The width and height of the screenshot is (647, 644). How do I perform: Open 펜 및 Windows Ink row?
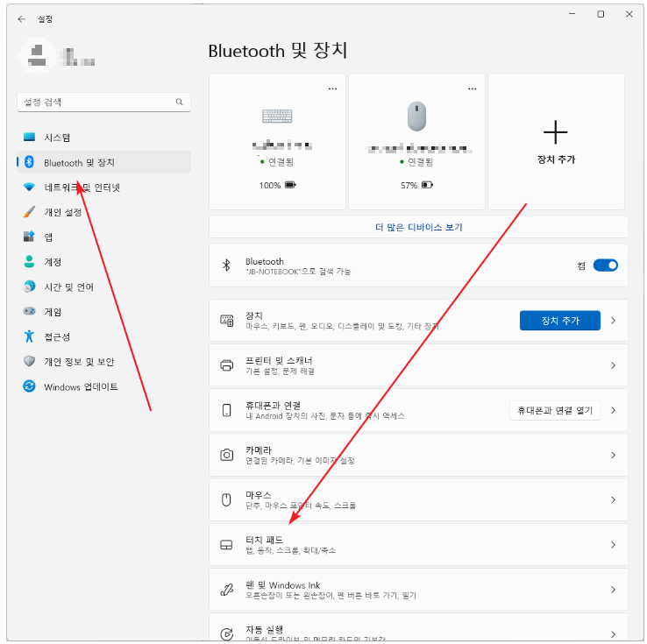pyautogui.click(x=418, y=590)
